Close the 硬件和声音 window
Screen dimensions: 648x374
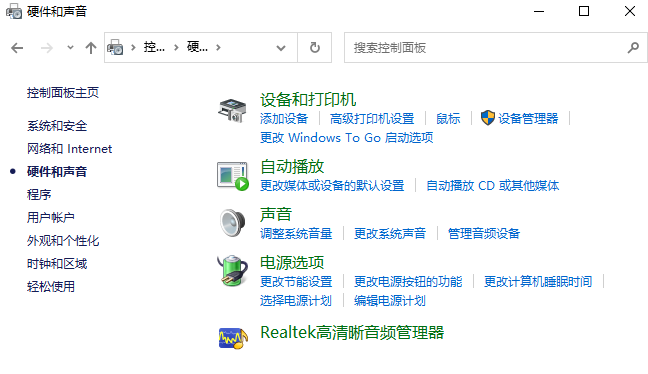(629, 11)
